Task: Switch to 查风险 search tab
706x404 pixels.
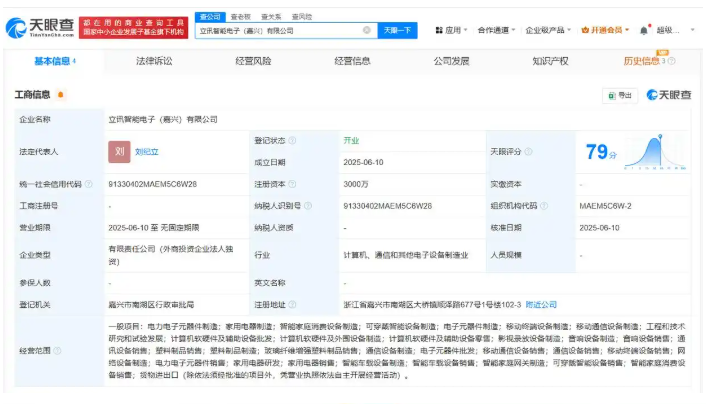Action: tap(302, 17)
